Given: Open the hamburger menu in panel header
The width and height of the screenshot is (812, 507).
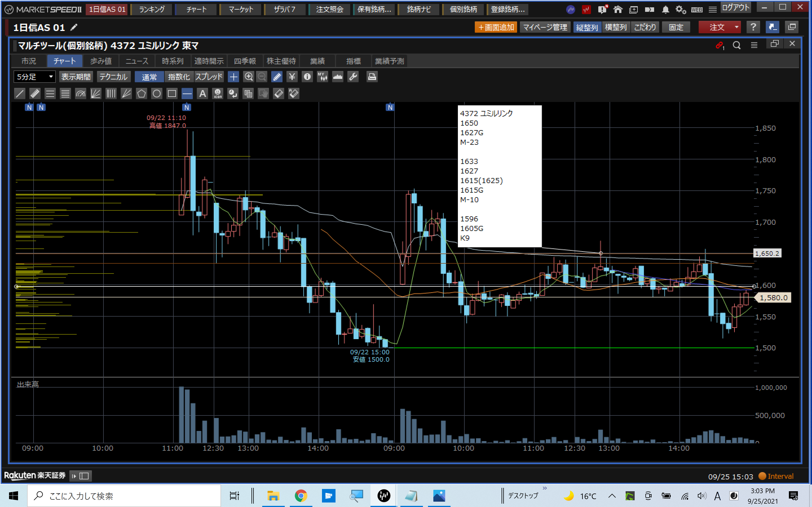Looking at the screenshot, I should (x=754, y=45).
